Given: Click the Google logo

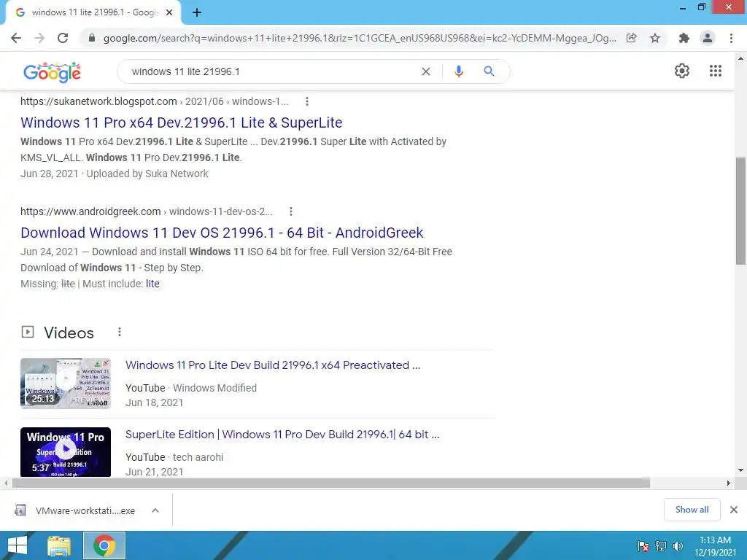Looking at the screenshot, I should 52,72.
